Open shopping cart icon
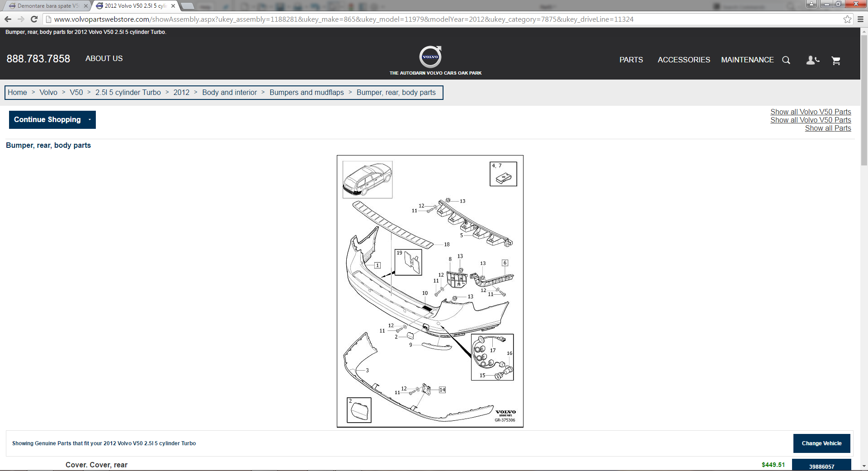868x471 pixels. (x=836, y=60)
